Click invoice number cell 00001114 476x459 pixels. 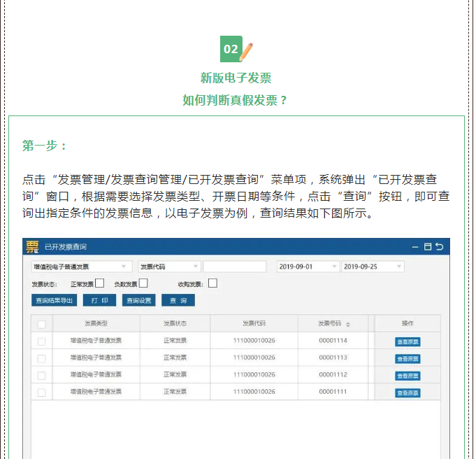pyautogui.click(x=333, y=341)
